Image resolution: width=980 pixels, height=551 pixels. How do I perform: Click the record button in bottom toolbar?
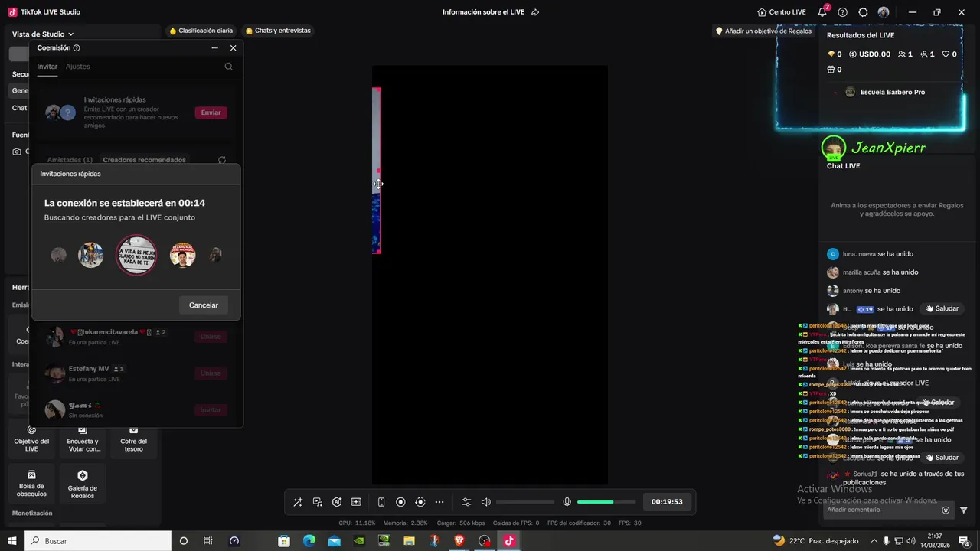[x=400, y=502]
